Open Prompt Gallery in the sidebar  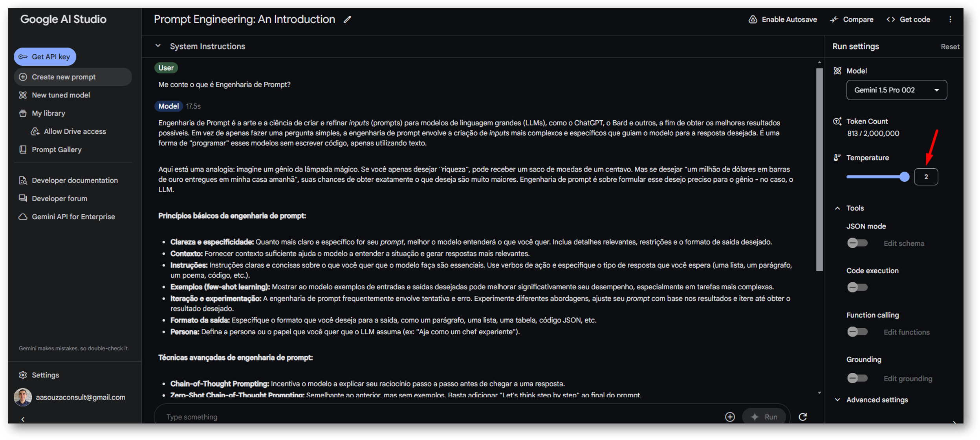point(57,149)
